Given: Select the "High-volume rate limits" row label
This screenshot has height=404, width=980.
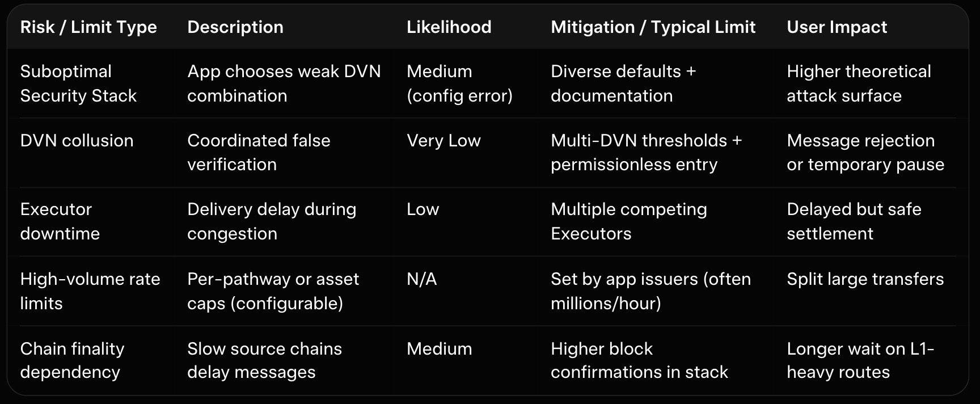Looking at the screenshot, I should tap(90, 291).
